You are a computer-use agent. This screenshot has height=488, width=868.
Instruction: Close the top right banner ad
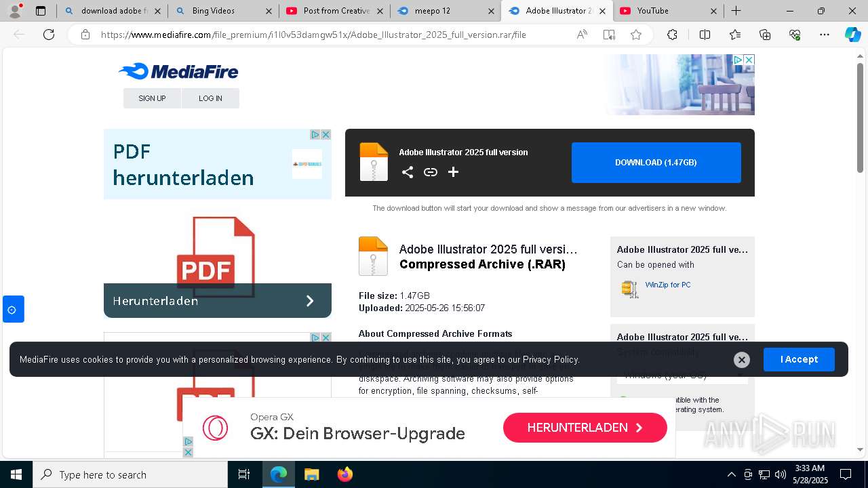coord(749,60)
